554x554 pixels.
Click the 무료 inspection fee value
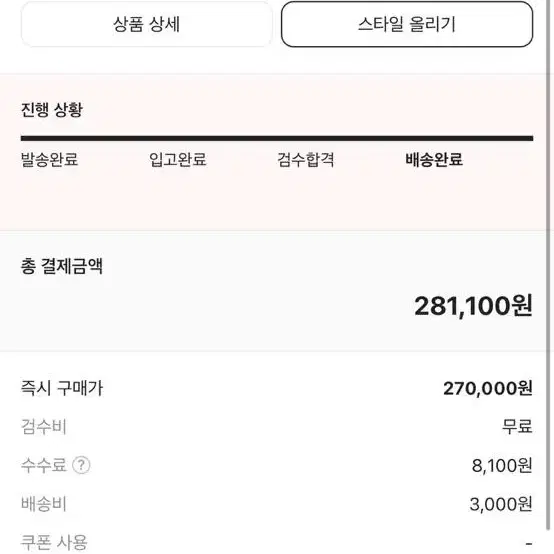(x=517, y=426)
